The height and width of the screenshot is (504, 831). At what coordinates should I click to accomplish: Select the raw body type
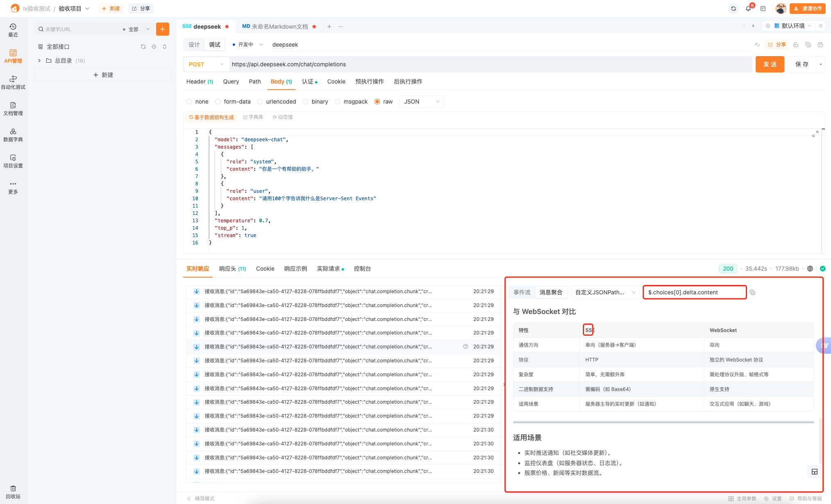383,102
